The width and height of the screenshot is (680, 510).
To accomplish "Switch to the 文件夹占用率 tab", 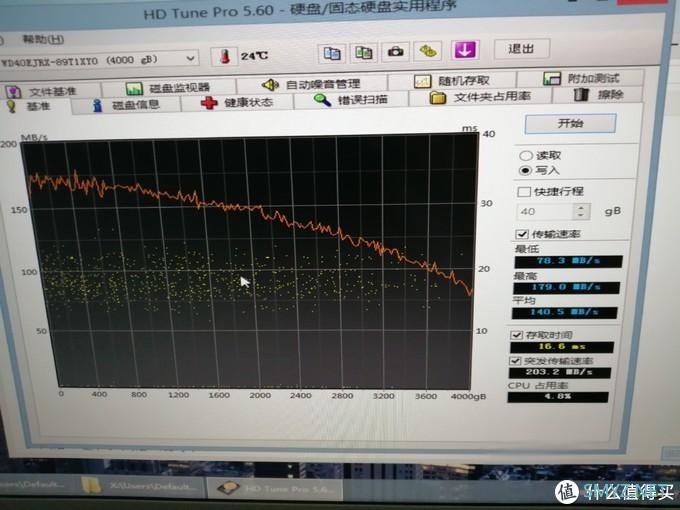I will coord(480,97).
